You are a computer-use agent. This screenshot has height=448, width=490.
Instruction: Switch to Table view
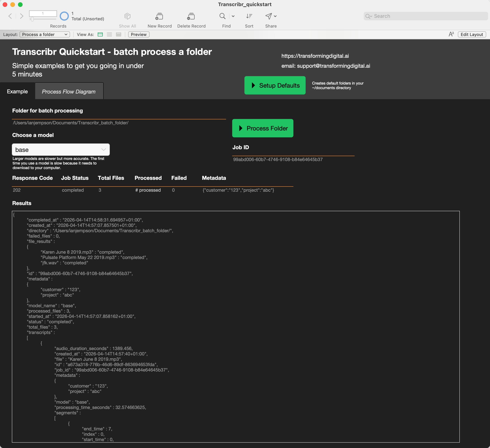pos(119,34)
